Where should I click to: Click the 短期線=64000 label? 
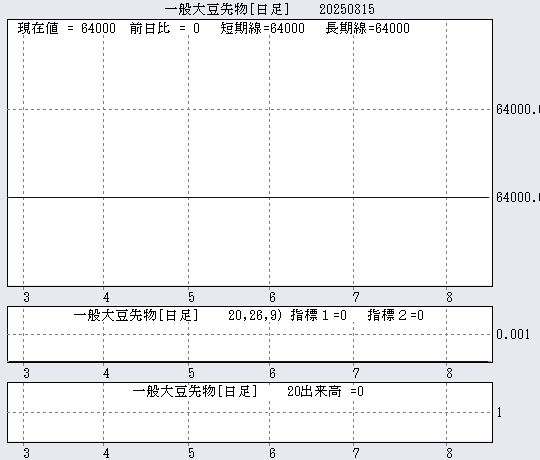point(262,28)
